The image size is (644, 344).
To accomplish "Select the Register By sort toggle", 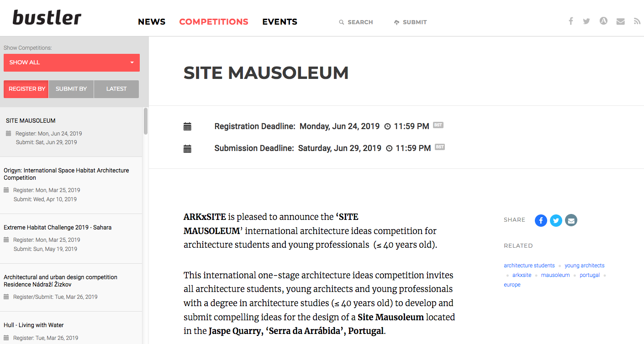I will (26, 89).
